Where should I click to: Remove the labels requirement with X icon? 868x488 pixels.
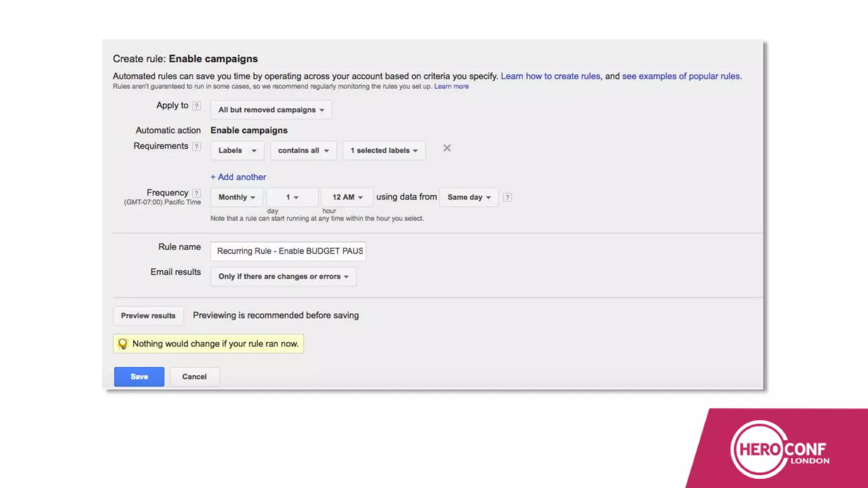447,148
